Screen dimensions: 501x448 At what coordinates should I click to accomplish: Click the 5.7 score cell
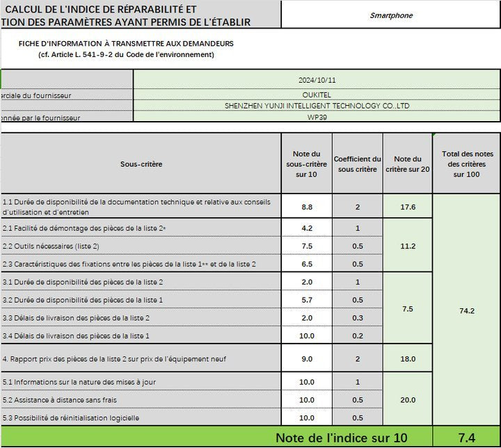[306, 300]
